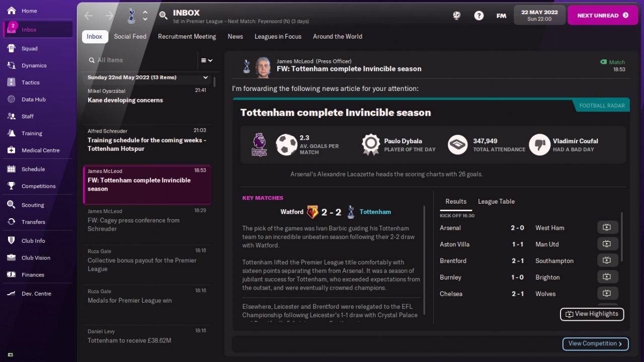Click the All Items search field

140,60
